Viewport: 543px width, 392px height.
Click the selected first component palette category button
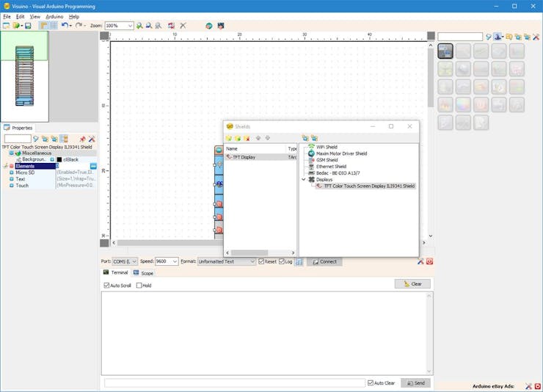445,51
